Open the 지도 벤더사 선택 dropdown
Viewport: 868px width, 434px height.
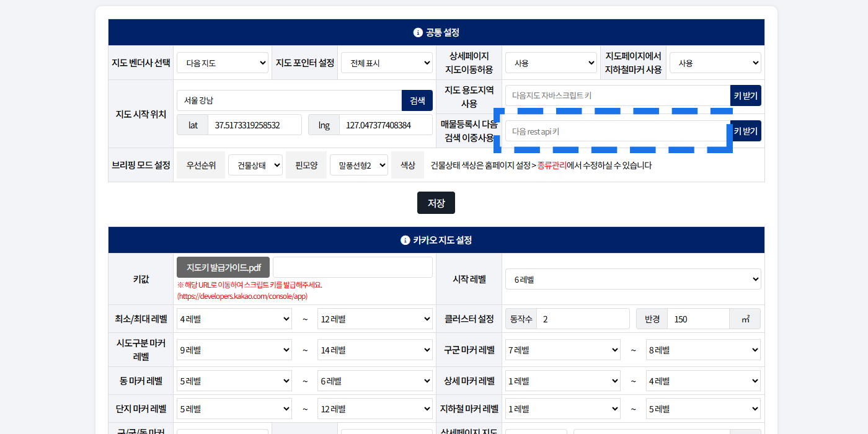coord(222,63)
